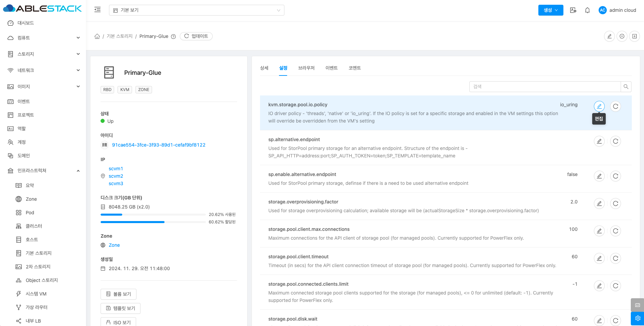644x326 pixels.
Task: Reset sp.alternative.endpoint to default value
Action: pos(615,141)
